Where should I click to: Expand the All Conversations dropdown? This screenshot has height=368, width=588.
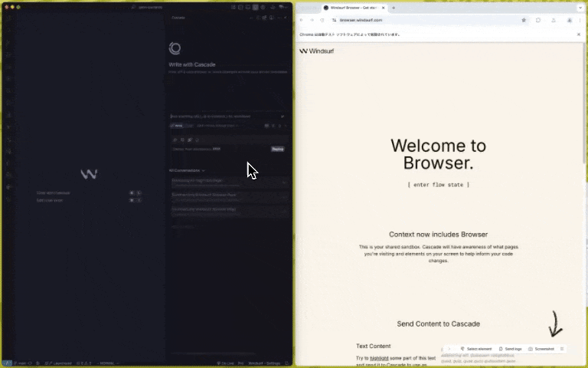click(187, 170)
